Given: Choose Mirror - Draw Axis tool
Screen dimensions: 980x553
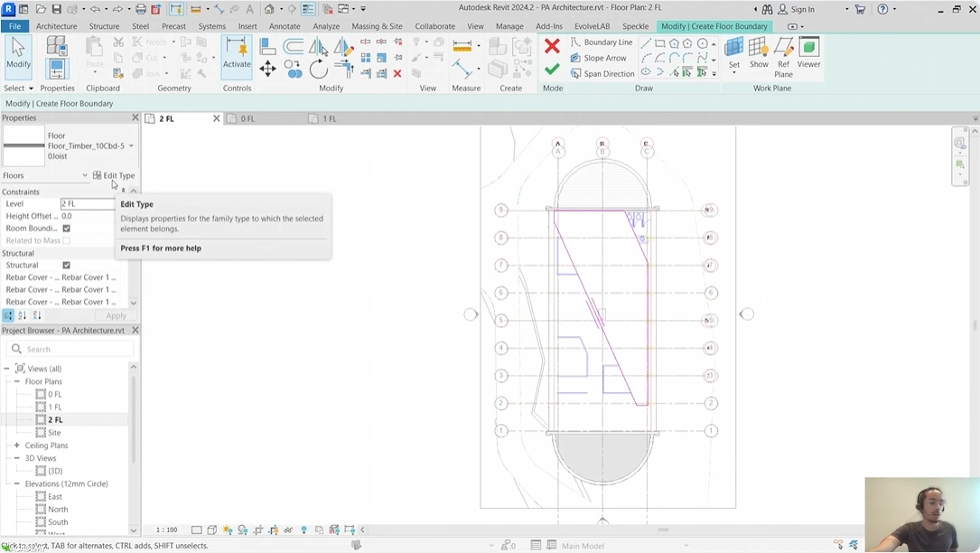Looking at the screenshot, I should [x=343, y=46].
